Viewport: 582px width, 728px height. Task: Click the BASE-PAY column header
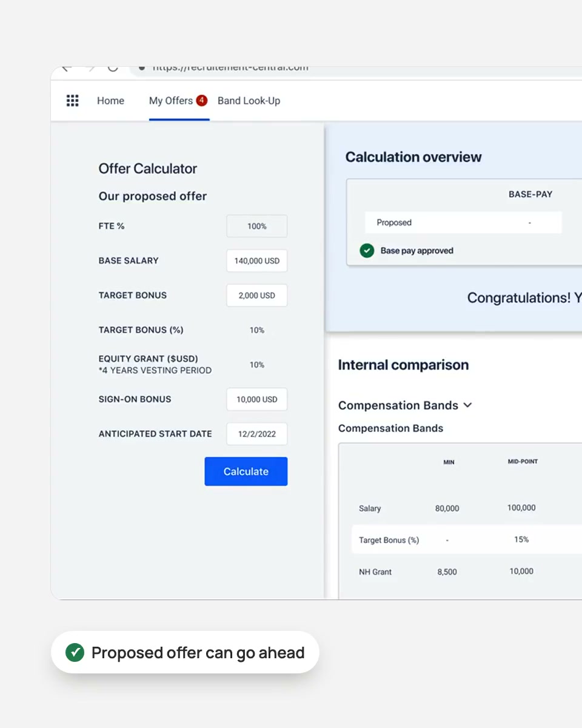pos(530,195)
